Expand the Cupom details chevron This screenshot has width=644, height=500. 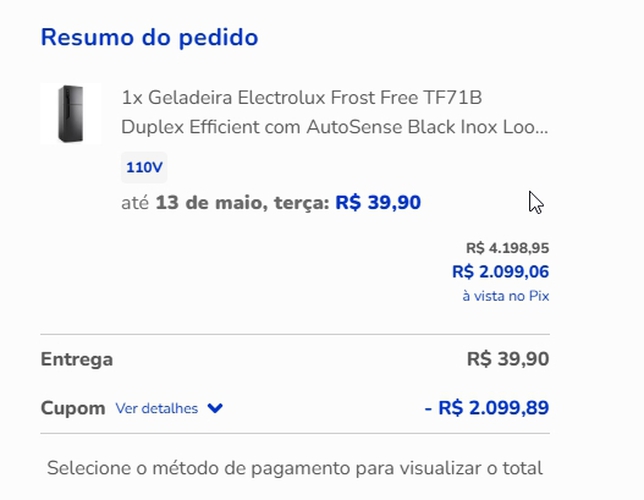click(x=215, y=408)
